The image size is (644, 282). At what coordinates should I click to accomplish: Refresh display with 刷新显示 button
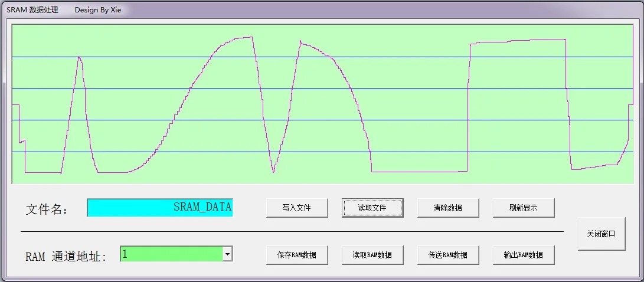point(524,208)
